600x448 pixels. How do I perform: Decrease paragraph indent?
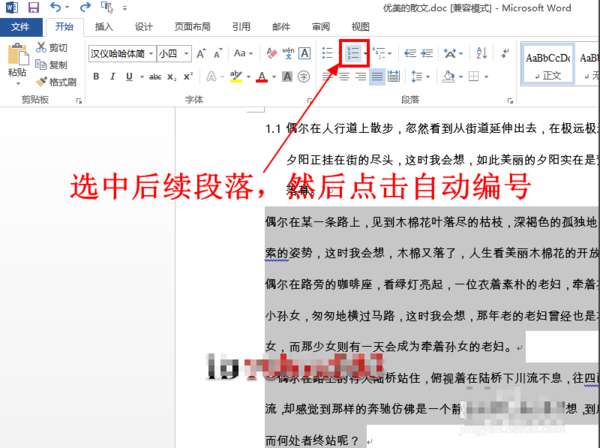point(410,54)
